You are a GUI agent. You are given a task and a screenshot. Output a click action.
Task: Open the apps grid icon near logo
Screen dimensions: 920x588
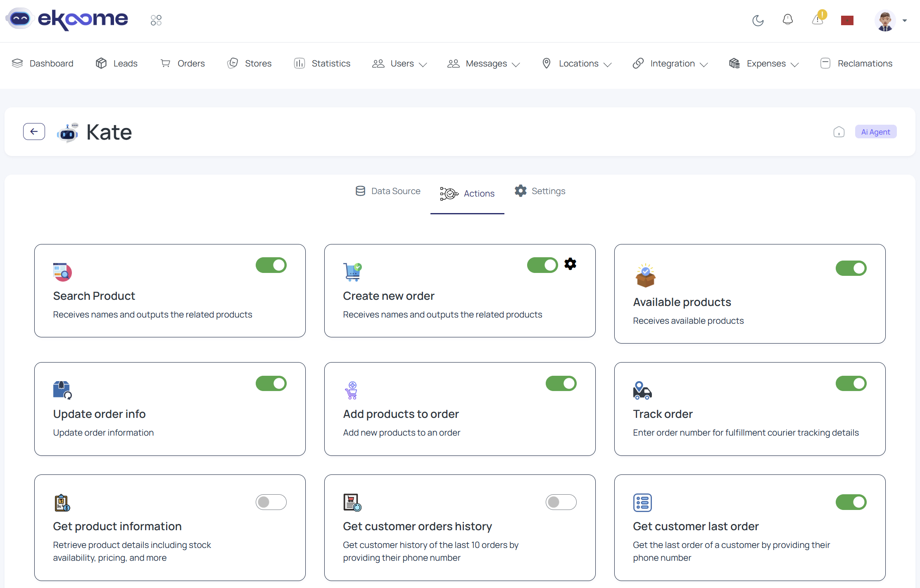[x=156, y=20]
